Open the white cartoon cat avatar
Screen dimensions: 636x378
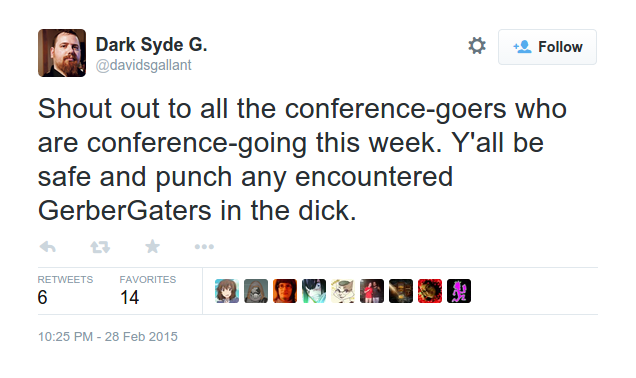[x=343, y=291]
